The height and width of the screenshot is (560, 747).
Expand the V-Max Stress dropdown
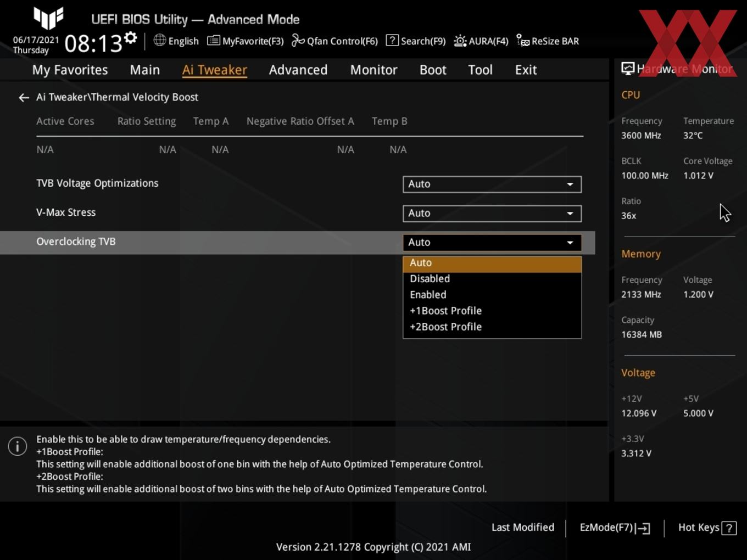[x=492, y=214]
